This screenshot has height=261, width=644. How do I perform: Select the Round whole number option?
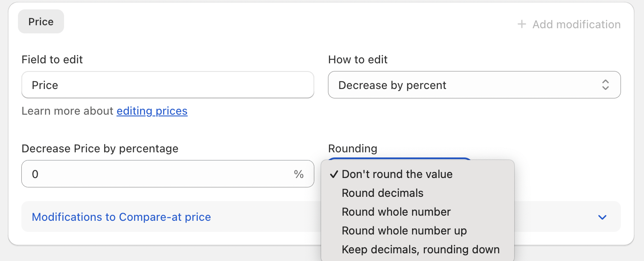pos(396,212)
